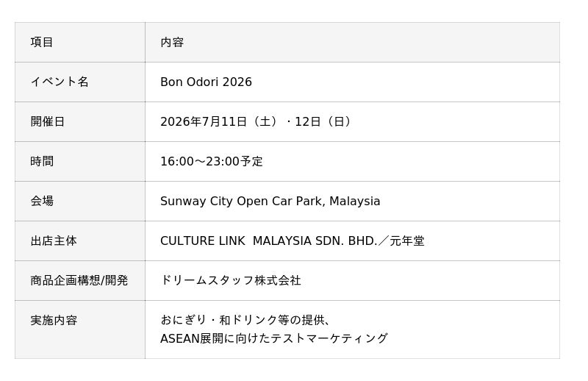
Task: Select the 会場 label cell
Action: point(80,202)
